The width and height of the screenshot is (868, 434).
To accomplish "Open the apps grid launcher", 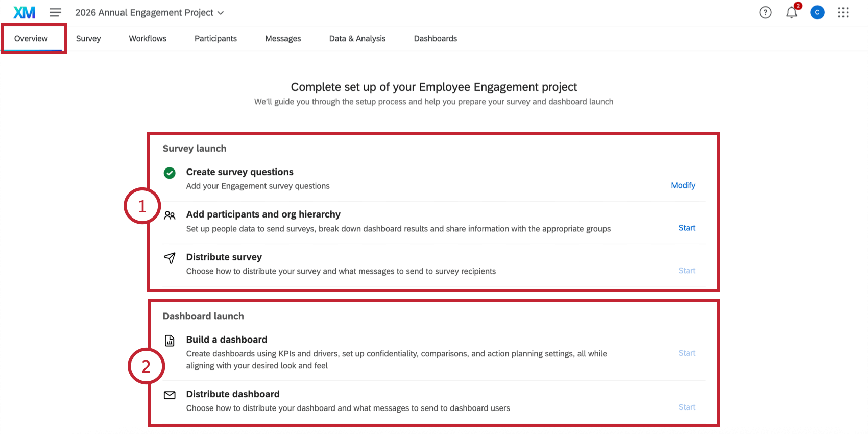I will [843, 12].
